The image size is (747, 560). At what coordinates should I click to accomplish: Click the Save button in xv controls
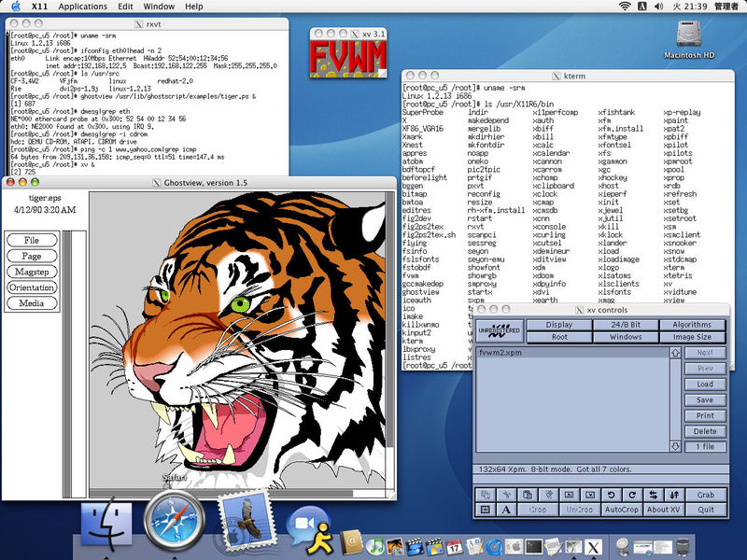pos(705,400)
